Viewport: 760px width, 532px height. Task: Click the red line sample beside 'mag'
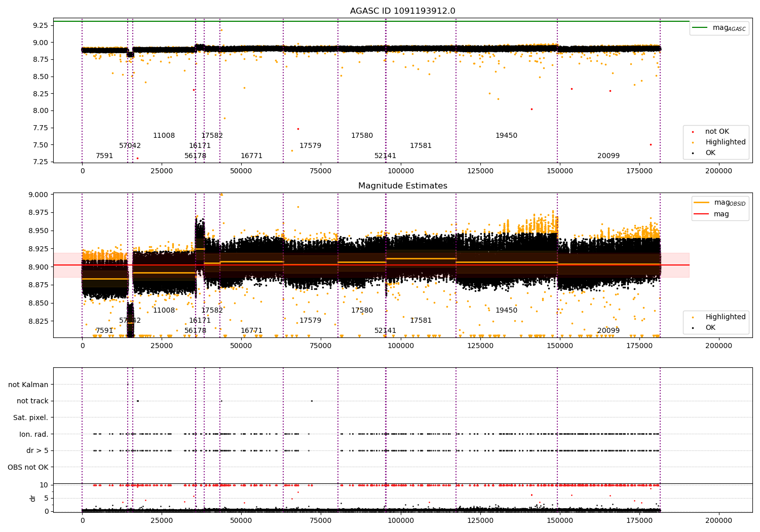pyautogui.click(x=701, y=214)
